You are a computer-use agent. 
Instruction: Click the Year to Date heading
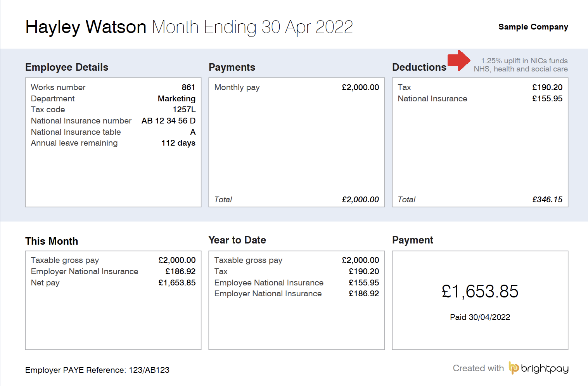[x=237, y=240]
